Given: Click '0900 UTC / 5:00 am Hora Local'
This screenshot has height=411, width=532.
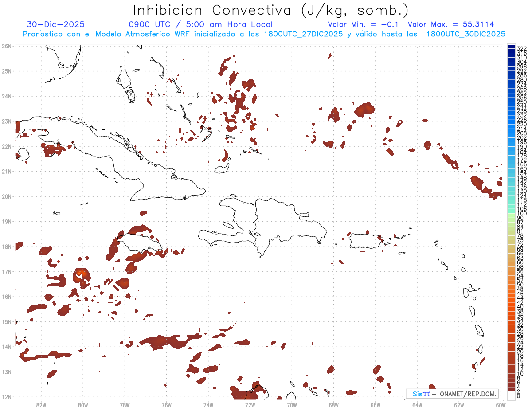Looking at the screenshot, I should (200, 25).
